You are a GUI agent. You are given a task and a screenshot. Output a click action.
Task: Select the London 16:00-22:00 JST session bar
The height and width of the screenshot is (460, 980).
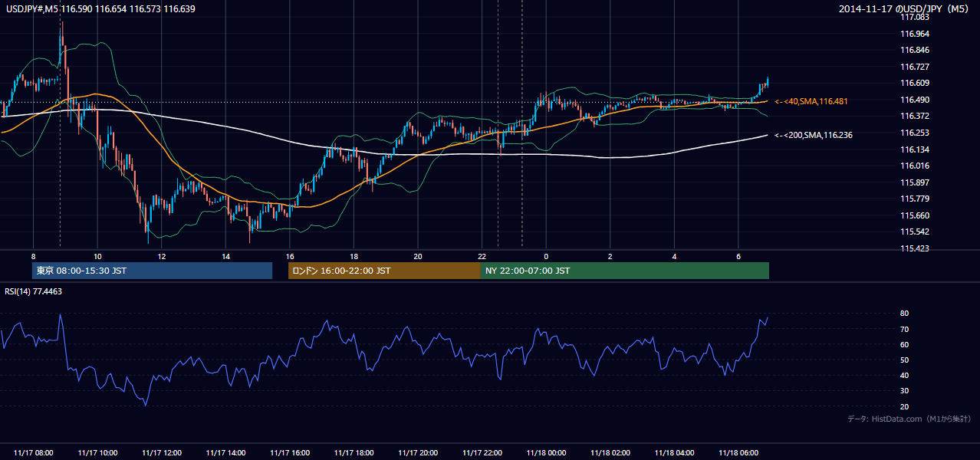click(384, 271)
